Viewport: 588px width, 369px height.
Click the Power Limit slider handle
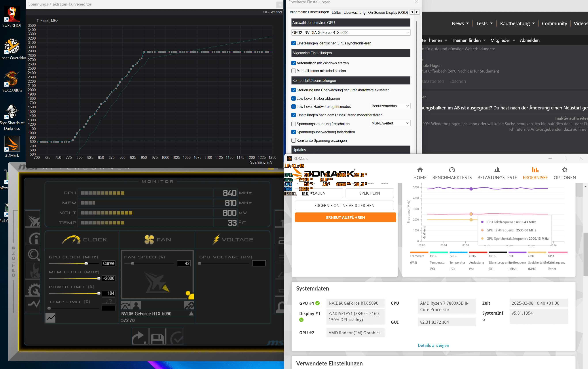click(x=99, y=293)
